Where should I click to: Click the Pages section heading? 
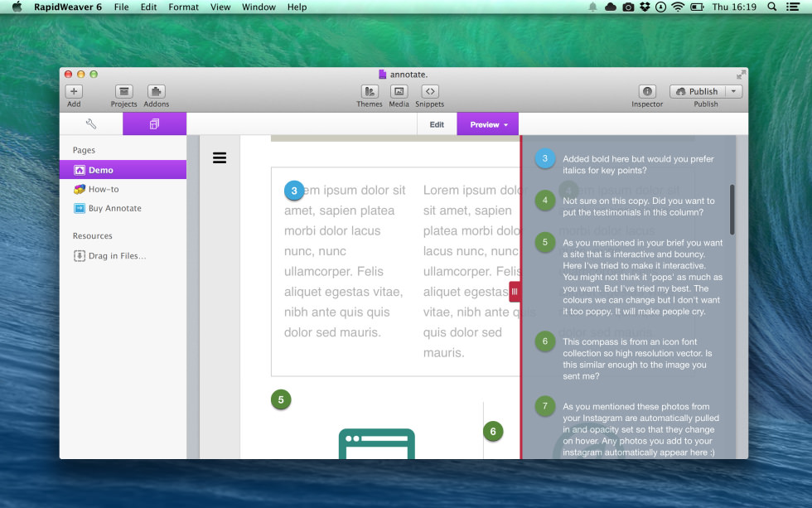[84, 150]
